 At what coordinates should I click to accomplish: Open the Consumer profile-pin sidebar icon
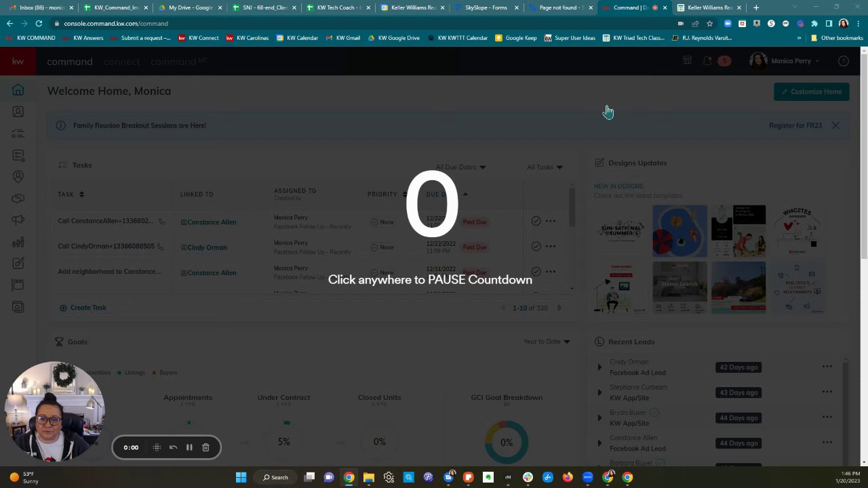coord(18,177)
